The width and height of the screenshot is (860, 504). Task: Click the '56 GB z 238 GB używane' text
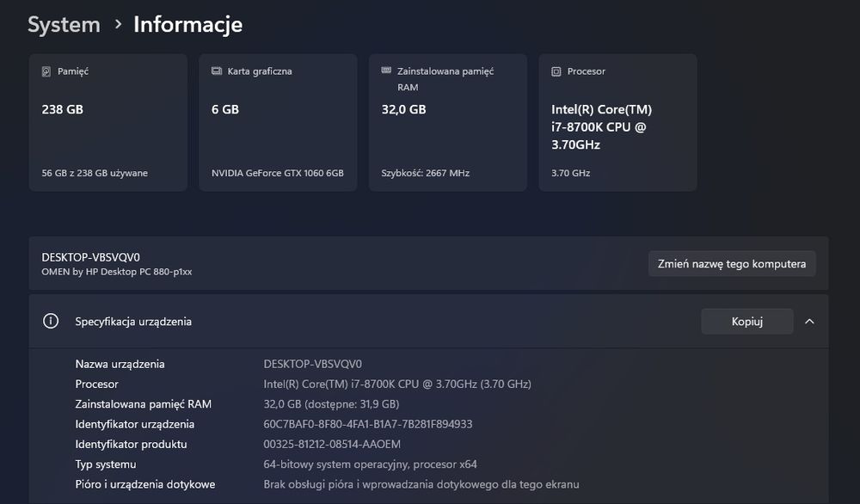tap(95, 173)
